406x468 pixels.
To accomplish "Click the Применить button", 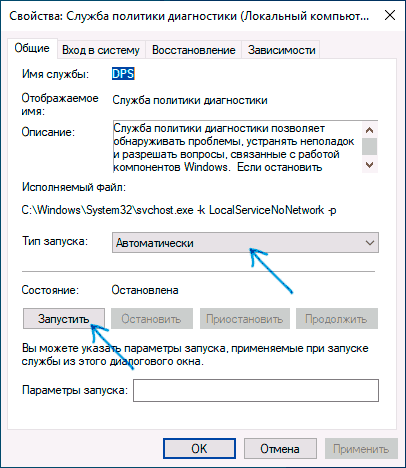I will click(x=361, y=449).
